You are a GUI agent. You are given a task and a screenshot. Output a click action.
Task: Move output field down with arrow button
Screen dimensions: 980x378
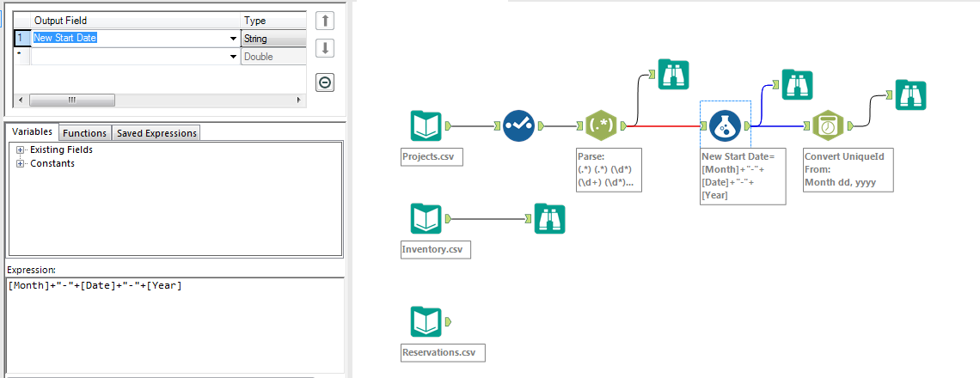pos(325,48)
